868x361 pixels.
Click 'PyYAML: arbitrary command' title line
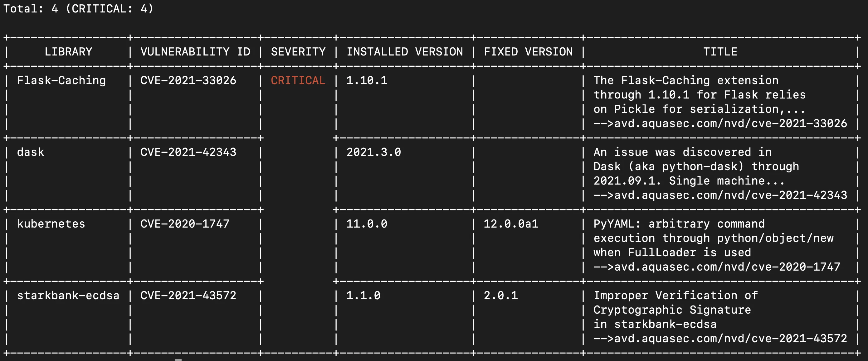pyautogui.click(x=679, y=224)
